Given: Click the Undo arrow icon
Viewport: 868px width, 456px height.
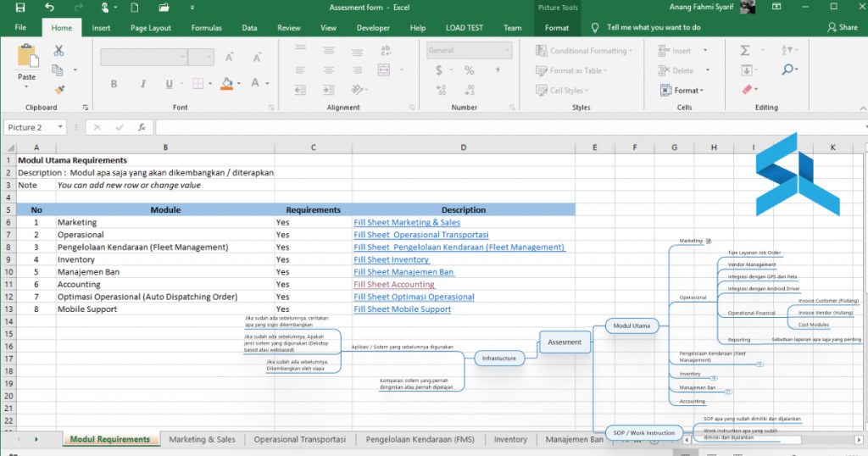Looking at the screenshot, I should (50, 7).
